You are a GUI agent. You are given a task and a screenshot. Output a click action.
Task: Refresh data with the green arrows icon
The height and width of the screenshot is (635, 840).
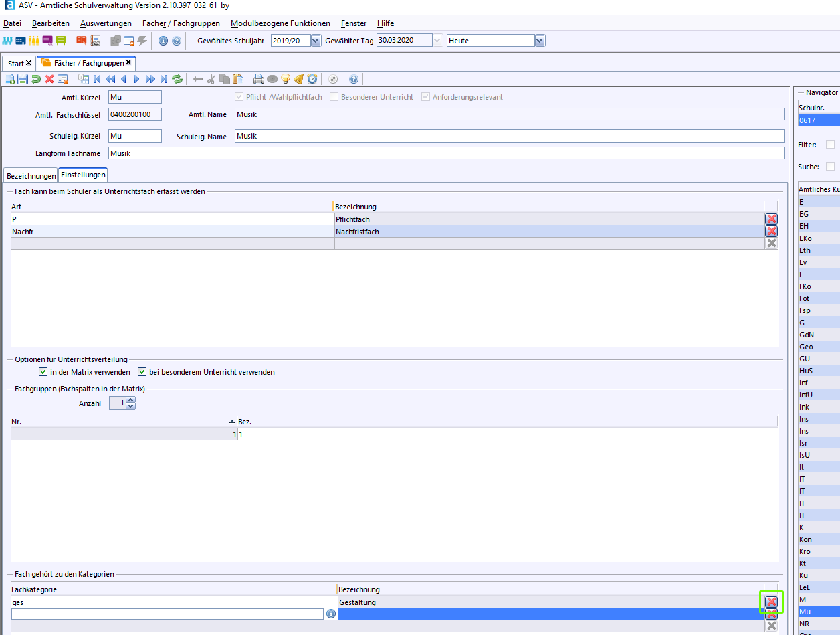click(177, 79)
